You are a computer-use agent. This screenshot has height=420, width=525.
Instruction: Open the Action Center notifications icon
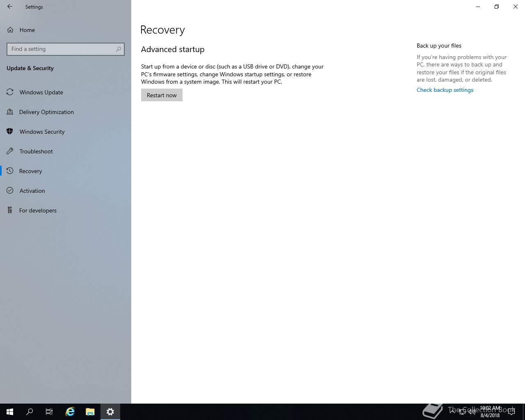coord(511,412)
